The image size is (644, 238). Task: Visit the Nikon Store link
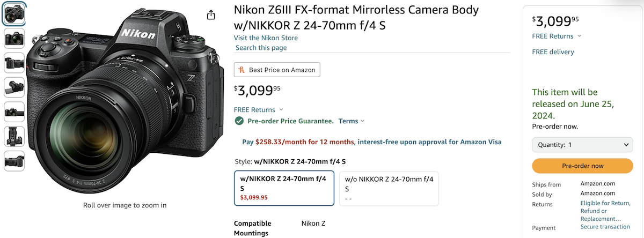266,38
